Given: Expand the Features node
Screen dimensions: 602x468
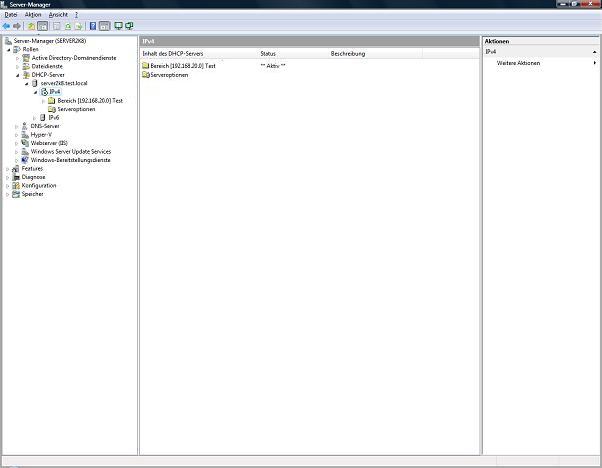Looking at the screenshot, I should pos(8,169).
